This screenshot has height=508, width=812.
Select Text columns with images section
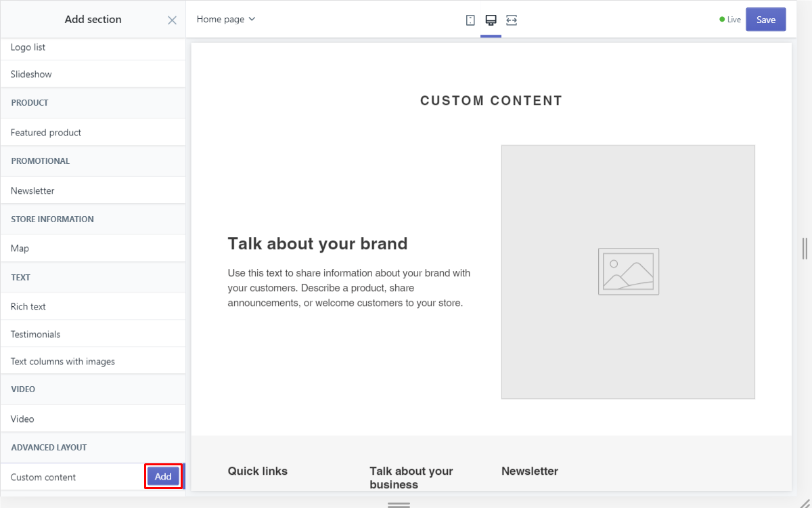coord(93,362)
